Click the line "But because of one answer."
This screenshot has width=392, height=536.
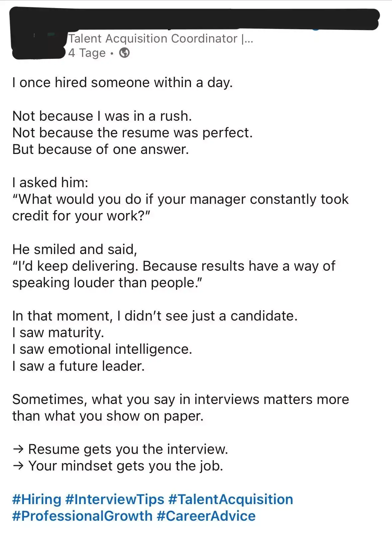point(100,149)
